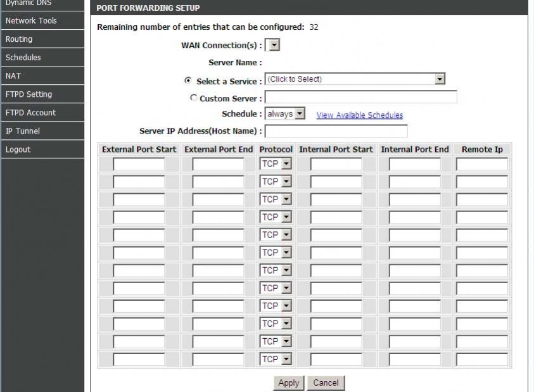Click the Remote Ip column header
The image size is (534, 392).
coord(482,149)
